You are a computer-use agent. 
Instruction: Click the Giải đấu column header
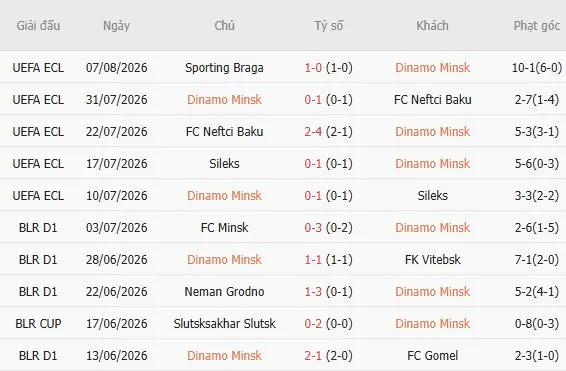(x=38, y=26)
